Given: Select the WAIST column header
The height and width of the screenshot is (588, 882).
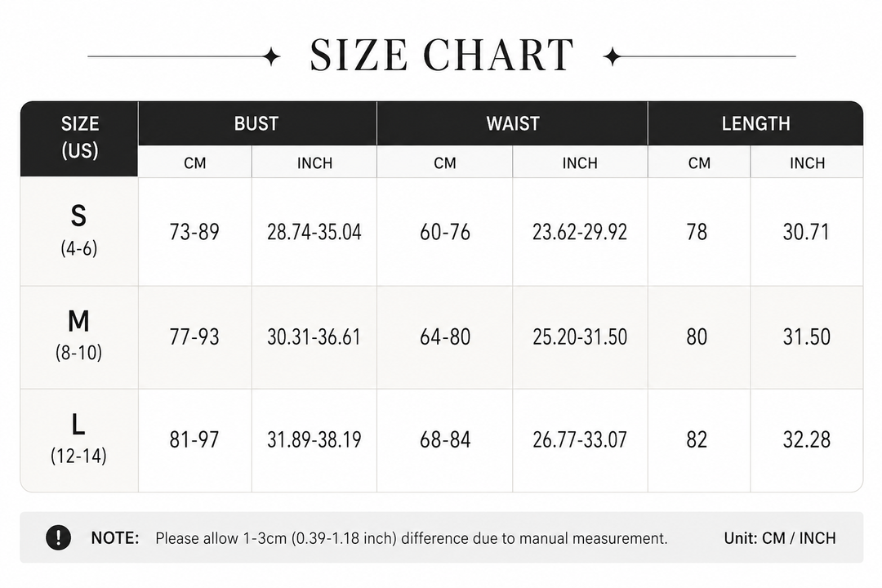Looking at the screenshot, I should point(512,123).
